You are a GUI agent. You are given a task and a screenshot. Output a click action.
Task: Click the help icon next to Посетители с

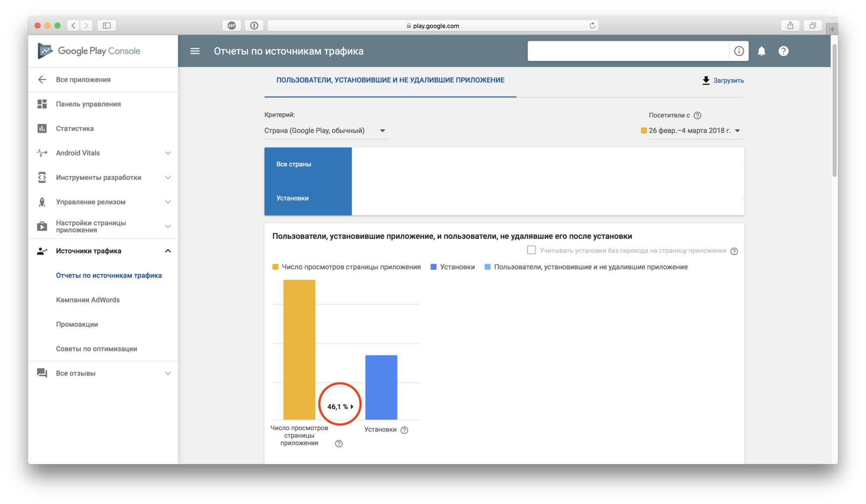(697, 116)
